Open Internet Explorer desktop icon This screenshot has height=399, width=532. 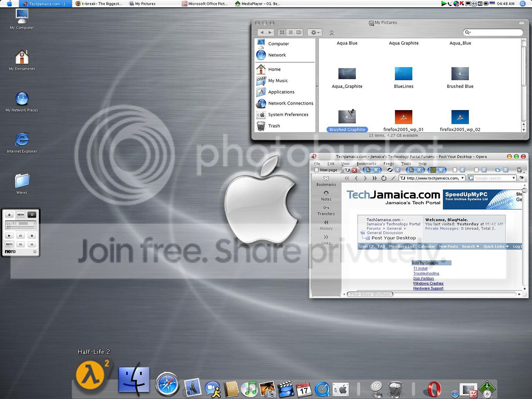[x=22, y=143]
